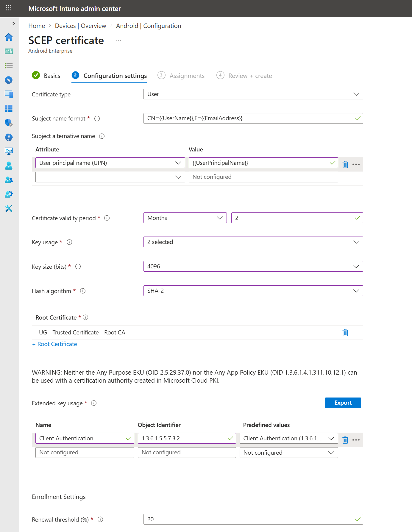412x532 pixels.
Task: Open Key size 4096 dropdown
Action: pos(253,266)
